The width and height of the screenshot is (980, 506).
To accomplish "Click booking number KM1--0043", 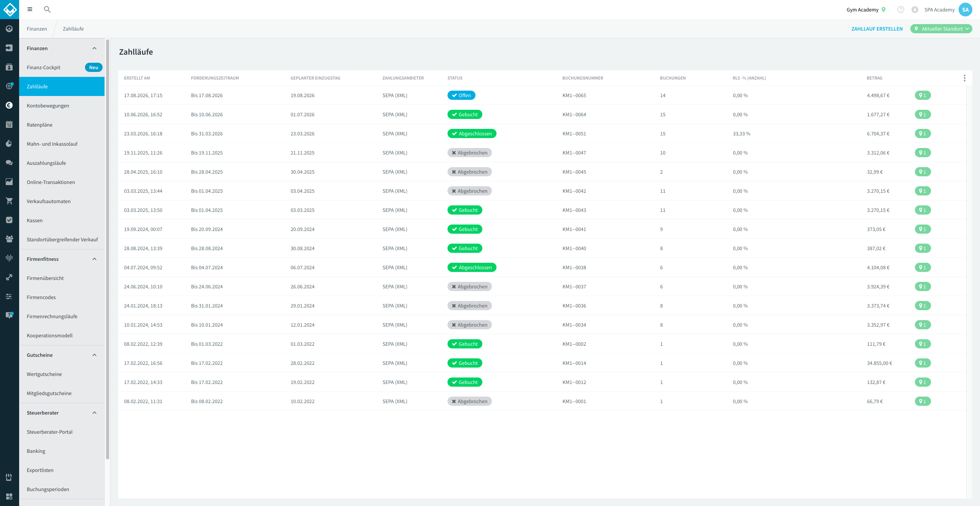I will pos(574,210).
